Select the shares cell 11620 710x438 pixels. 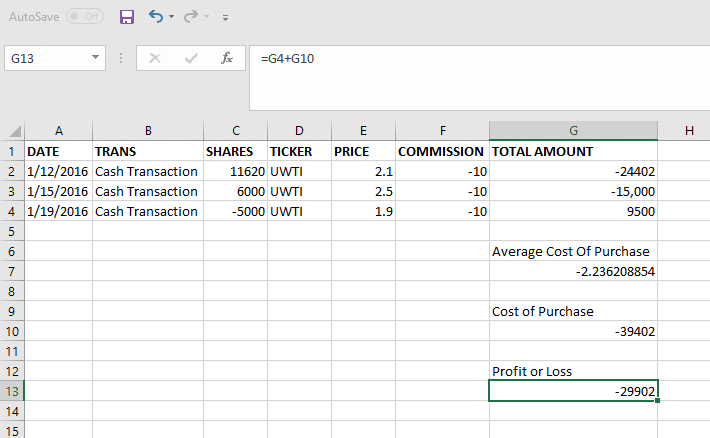[235, 171]
